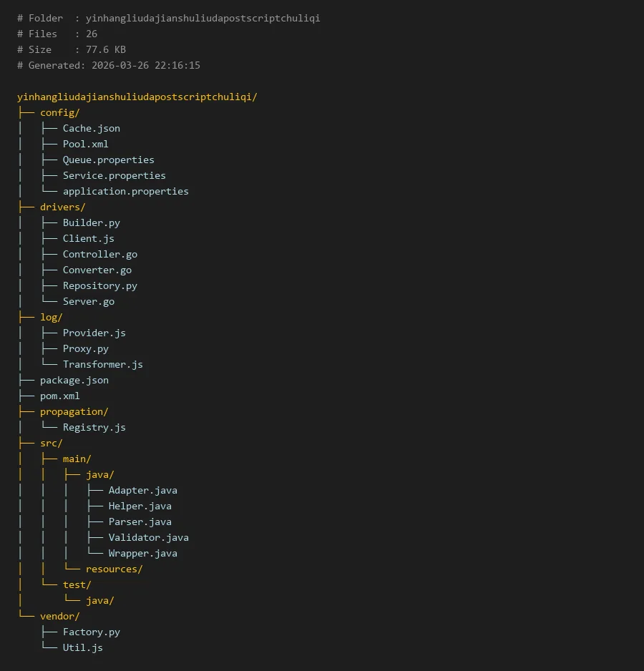Click the Repository.py file

[x=99, y=286]
